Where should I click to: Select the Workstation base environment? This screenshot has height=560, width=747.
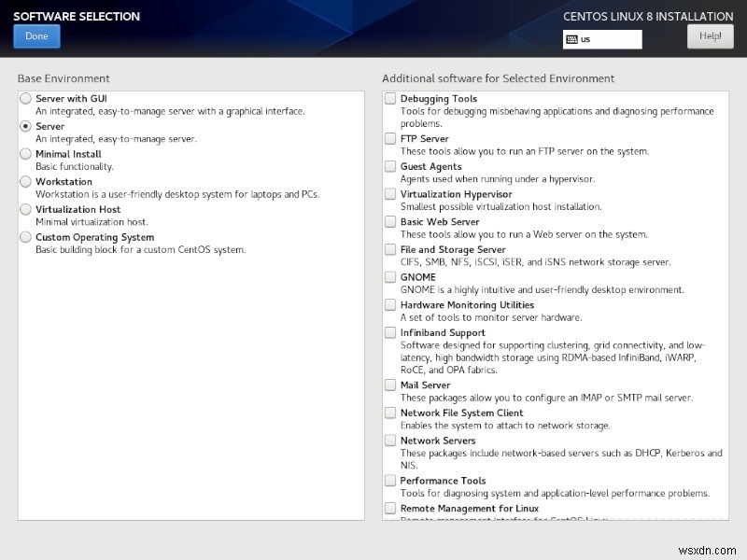coord(27,182)
